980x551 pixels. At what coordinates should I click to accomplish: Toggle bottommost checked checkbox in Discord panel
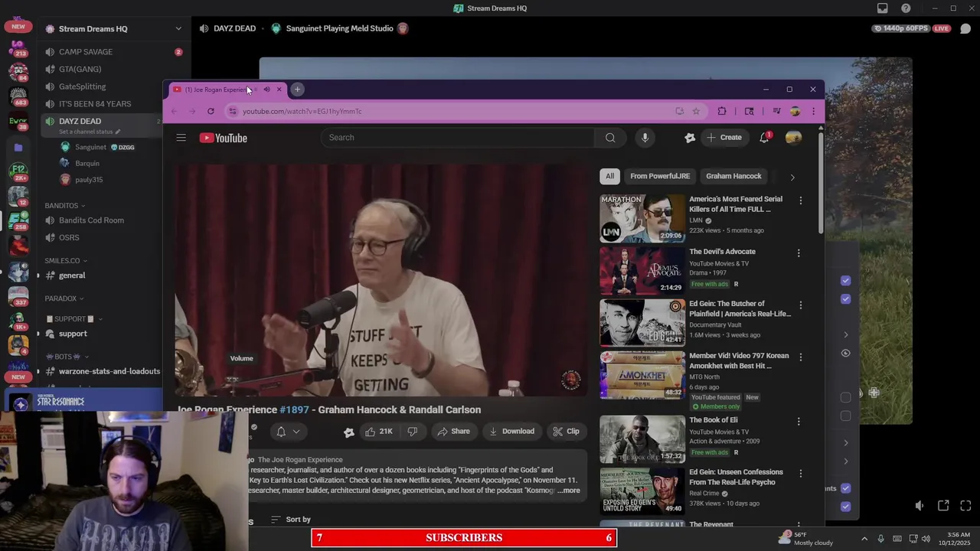[x=845, y=507]
